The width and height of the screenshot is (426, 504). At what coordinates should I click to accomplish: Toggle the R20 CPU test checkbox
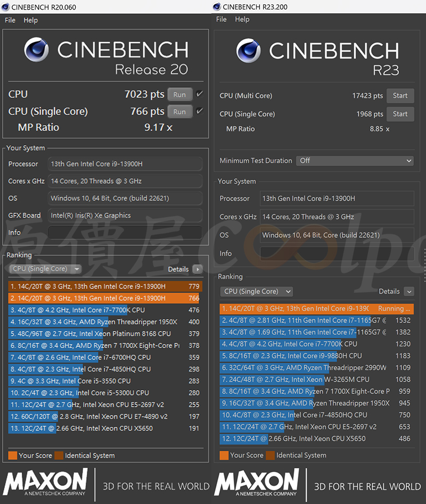pyautogui.click(x=199, y=94)
